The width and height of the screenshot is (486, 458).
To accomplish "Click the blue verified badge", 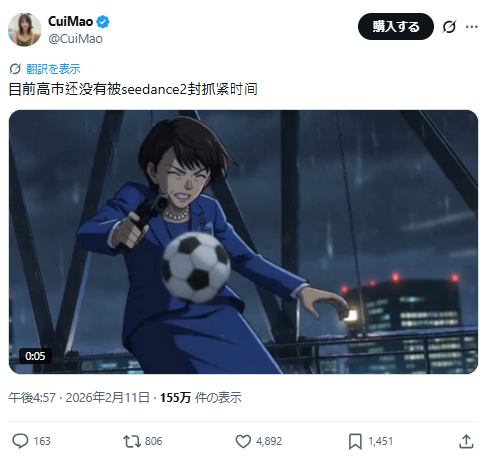I will tap(103, 22).
